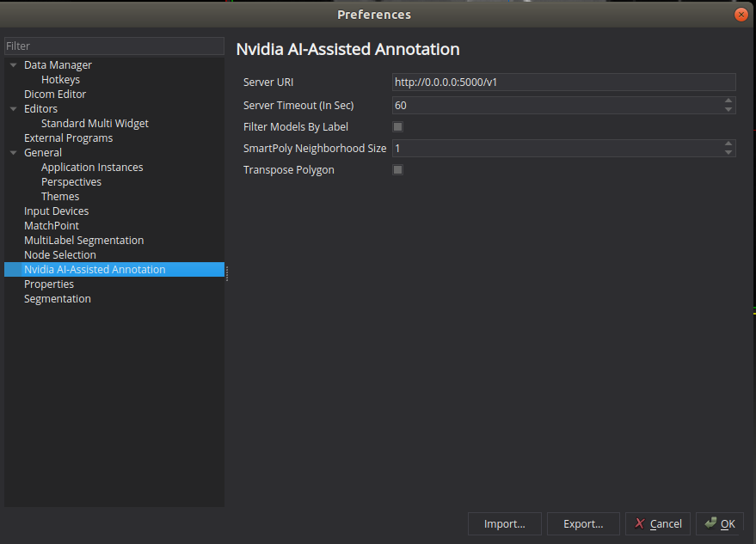The image size is (756, 544).
Task: Open the Import dialog
Action: [504, 523]
